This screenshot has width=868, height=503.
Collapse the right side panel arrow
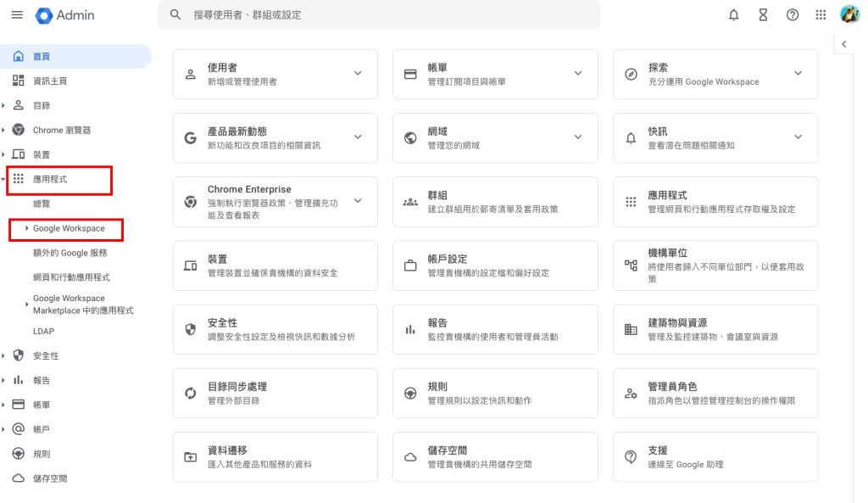click(x=843, y=44)
